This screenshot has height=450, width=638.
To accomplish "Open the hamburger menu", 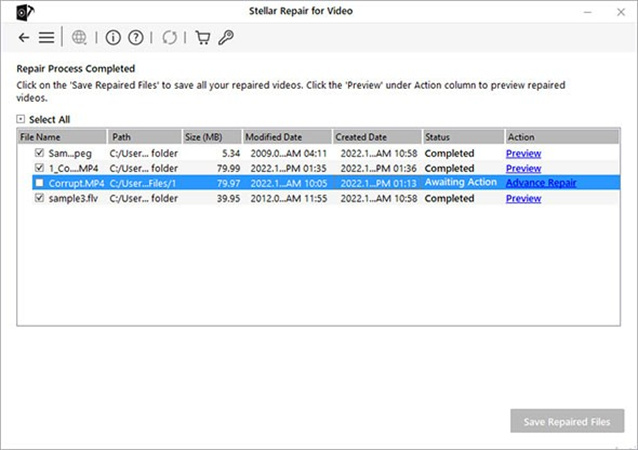I will pos(46,38).
